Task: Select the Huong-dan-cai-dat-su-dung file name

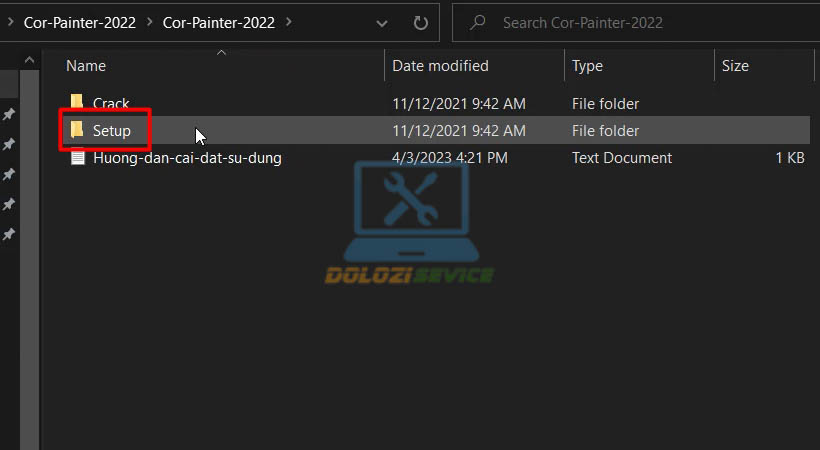Action: tap(187, 158)
